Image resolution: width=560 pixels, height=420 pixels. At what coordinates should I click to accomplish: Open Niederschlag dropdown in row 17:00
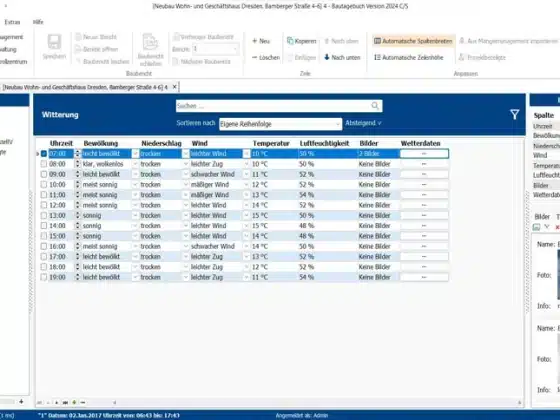pyautogui.click(x=186, y=257)
